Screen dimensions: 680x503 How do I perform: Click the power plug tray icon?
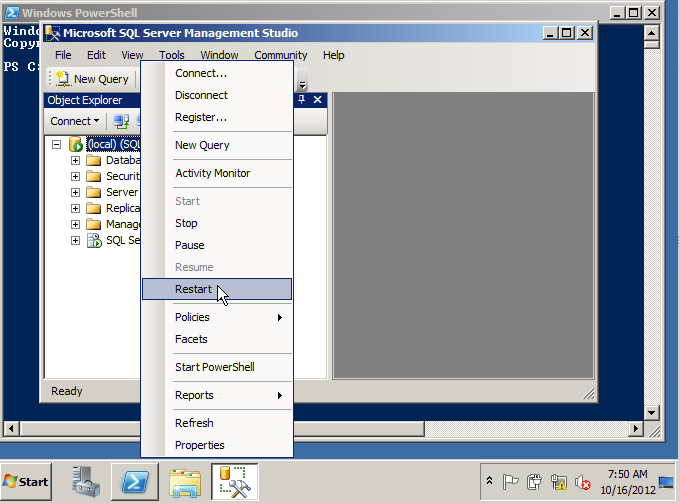pos(534,482)
